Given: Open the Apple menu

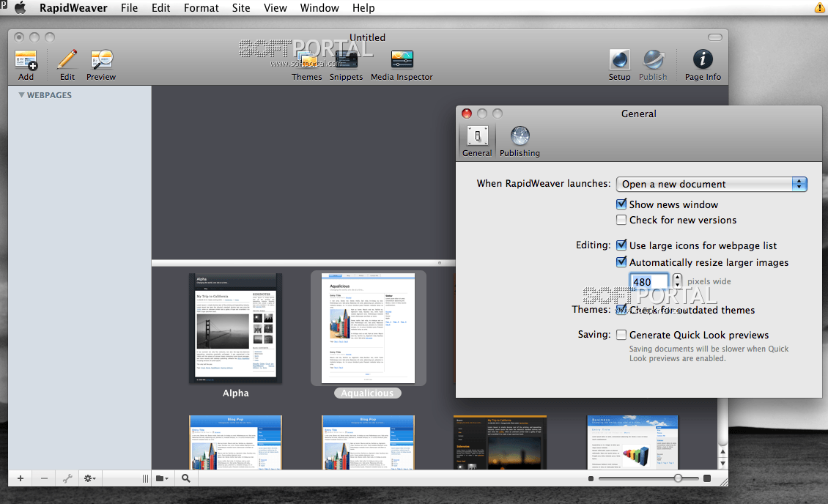Looking at the screenshot, I should point(20,7).
